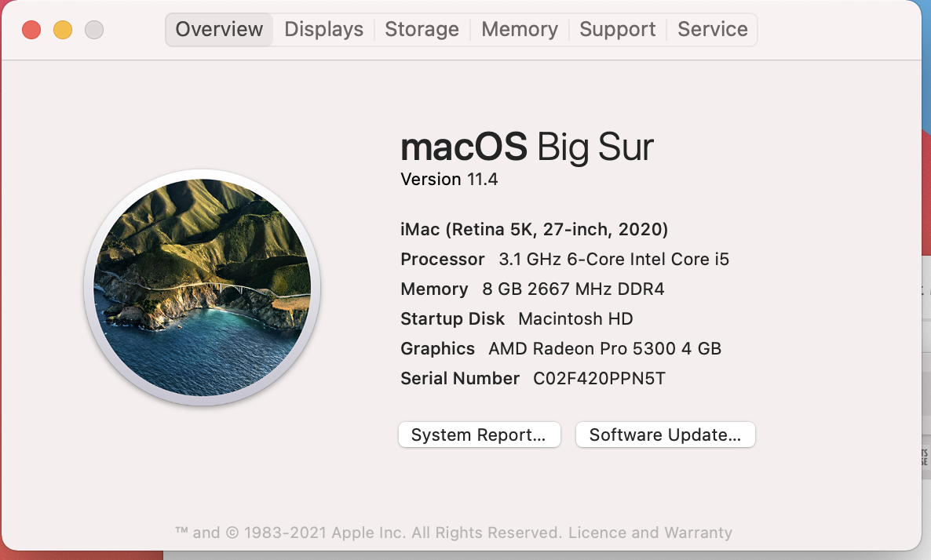Open System Report

point(479,435)
